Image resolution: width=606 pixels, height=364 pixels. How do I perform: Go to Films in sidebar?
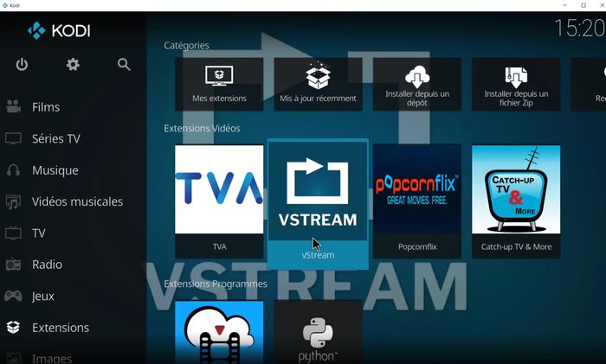point(46,107)
